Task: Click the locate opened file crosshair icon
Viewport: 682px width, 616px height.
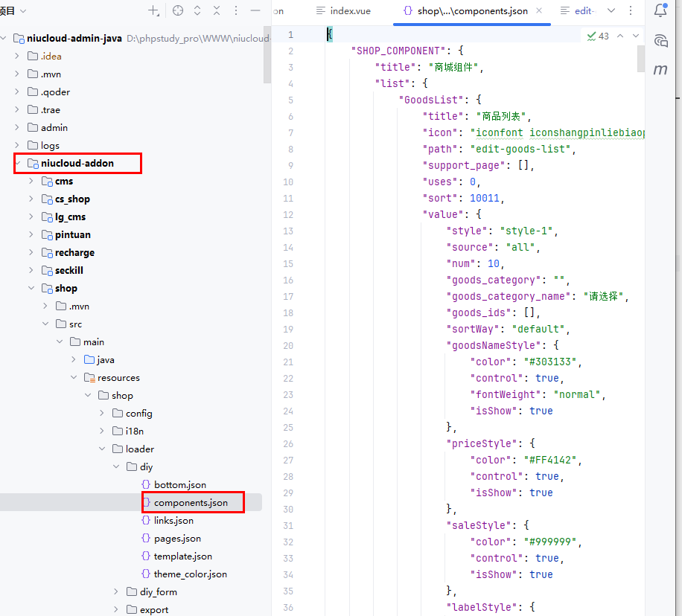Action: [x=177, y=10]
